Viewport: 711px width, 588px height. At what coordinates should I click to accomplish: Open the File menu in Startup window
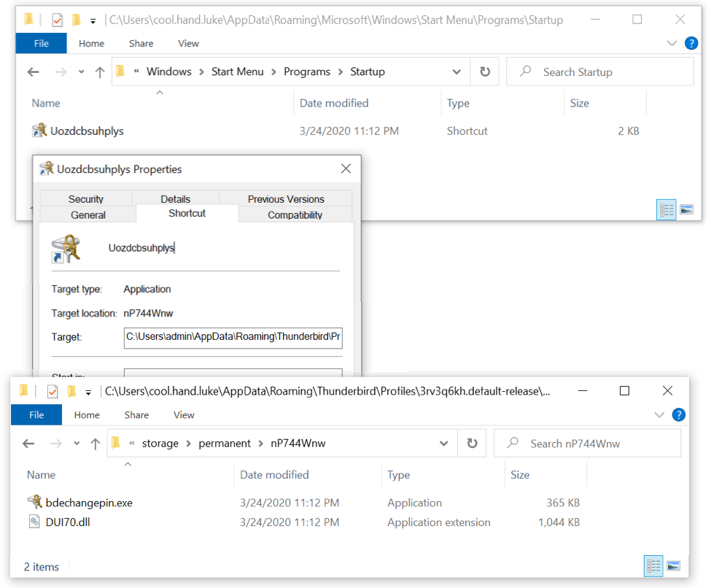click(x=41, y=44)
